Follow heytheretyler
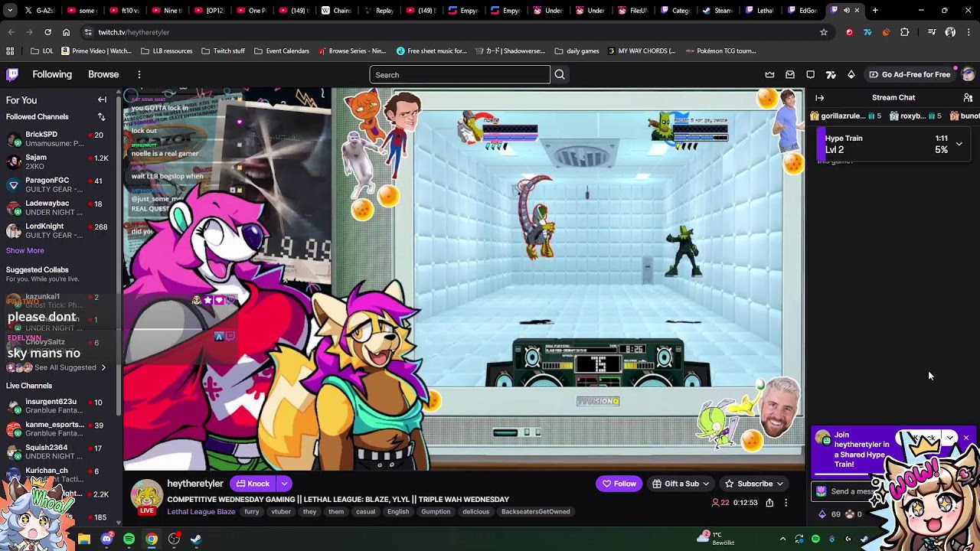The width and height of the screenshot is (980, 551). point(619,484)
